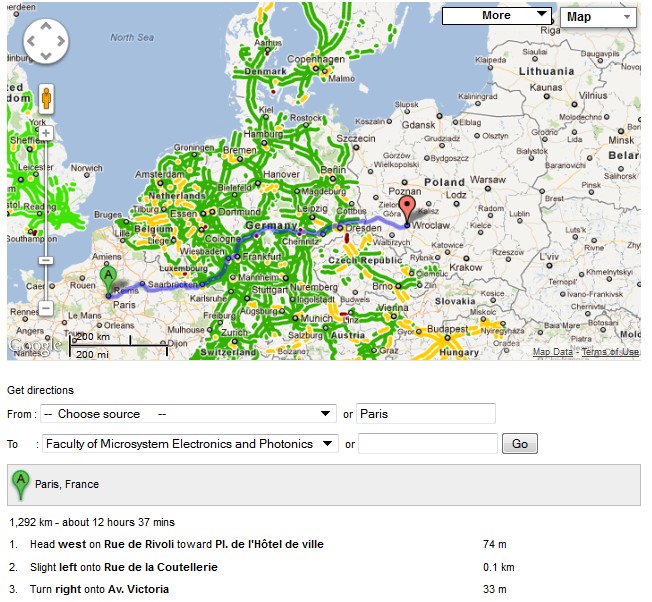Open the Choose source dropdown
The height and width of the screenshot is (602, 652).
[x=188, y=414]
